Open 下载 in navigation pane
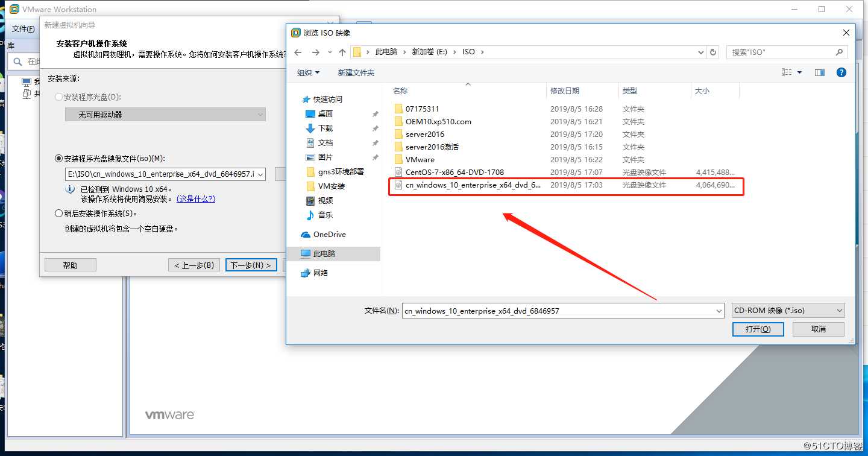The height and width of the screenshot is (456, 868). click(325, 128)
